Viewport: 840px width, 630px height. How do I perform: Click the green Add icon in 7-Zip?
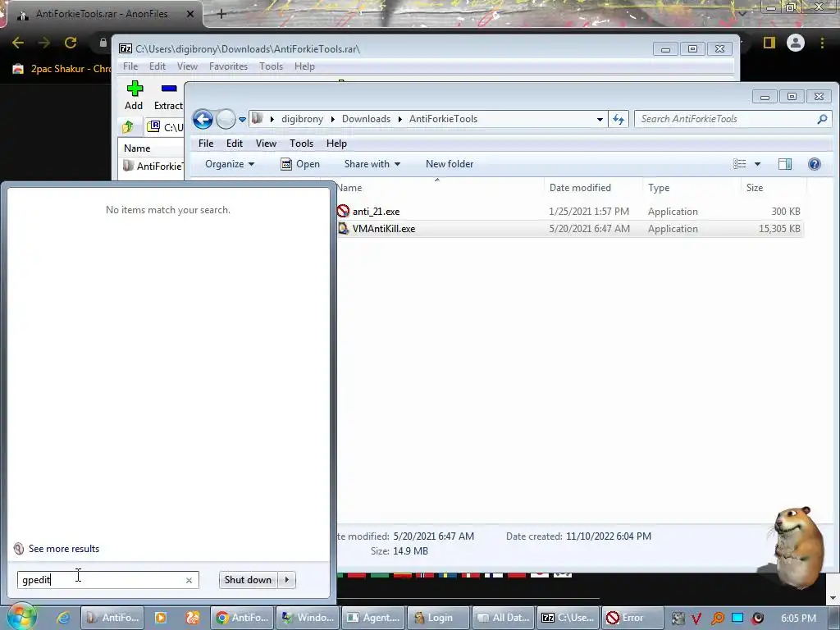click(x=135, y=89)
